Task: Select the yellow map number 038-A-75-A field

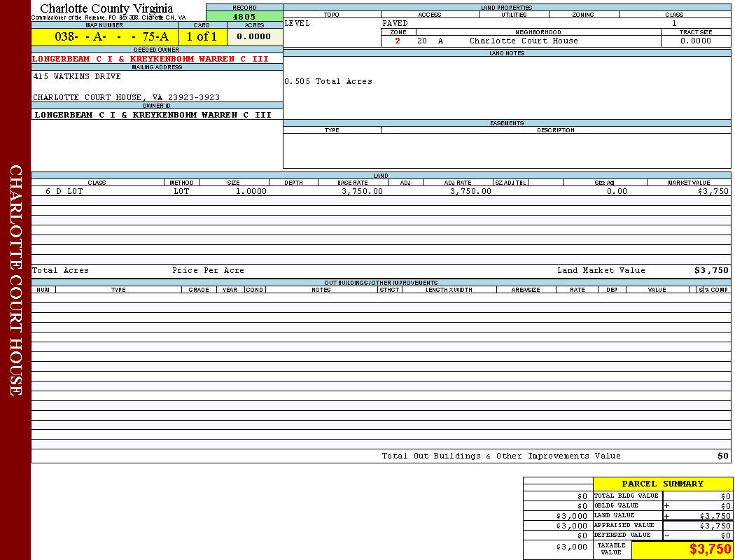Action: tap(104, 37)
